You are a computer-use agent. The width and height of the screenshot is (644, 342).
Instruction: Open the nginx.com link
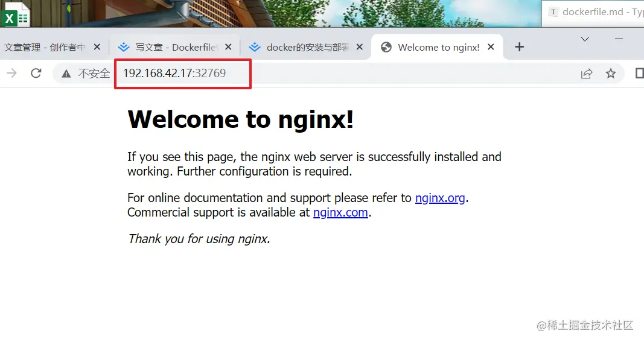(x=340, y=212)
